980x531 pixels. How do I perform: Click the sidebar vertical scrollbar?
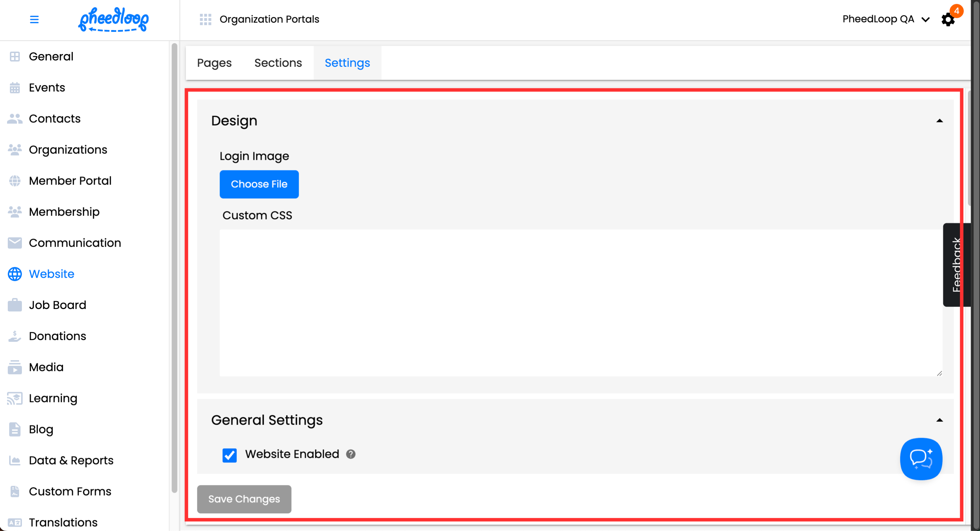[x=174, y=266]
